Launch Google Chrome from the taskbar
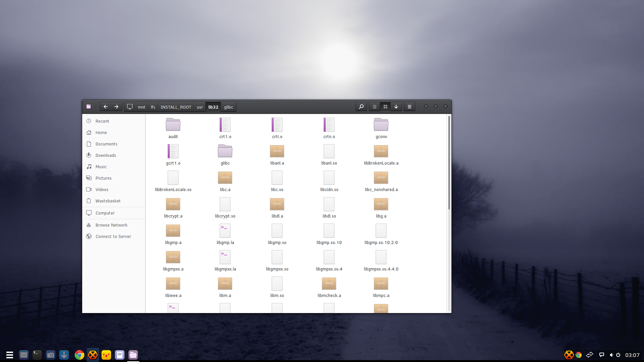Image resolution: width=644 pixels, height=362 pixels. (x=79, y=355)
